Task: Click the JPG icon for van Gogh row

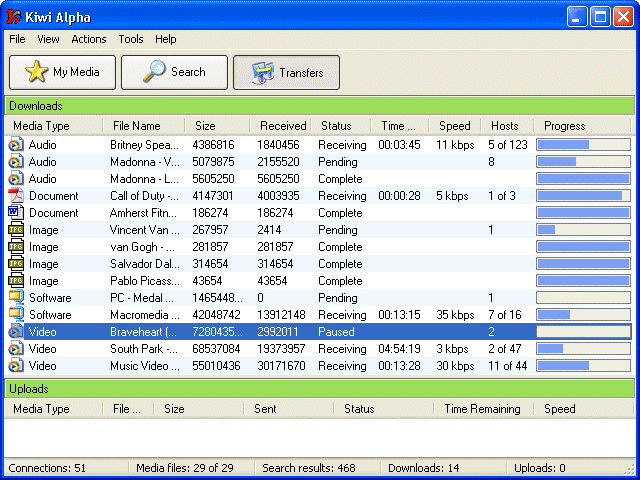Action: tap(16, 247)
